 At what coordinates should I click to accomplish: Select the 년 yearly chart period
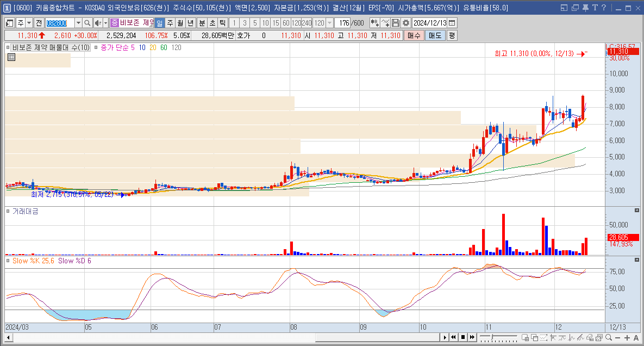click(x=191, y=23)
